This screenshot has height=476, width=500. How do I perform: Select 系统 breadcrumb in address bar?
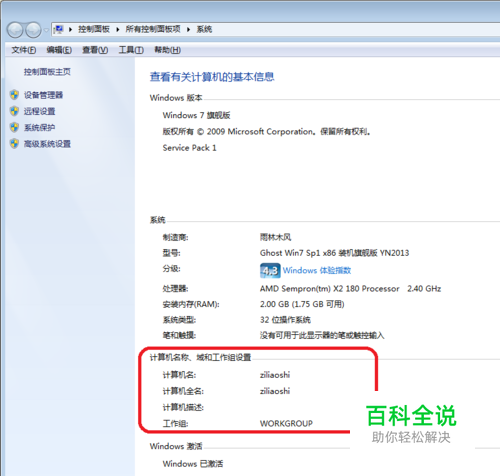pyautogui.click(x=204, y=29)
